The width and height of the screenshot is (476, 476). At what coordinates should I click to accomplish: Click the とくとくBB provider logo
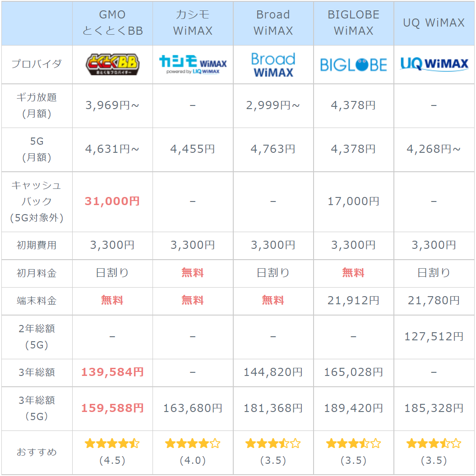click(x=112, y=64)
